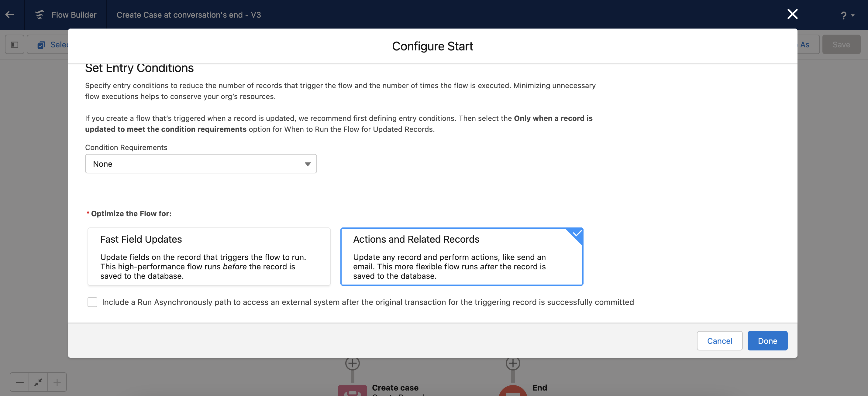Click the Create case node label
This screenshot has height=396, width=868.
pos(395,387)
